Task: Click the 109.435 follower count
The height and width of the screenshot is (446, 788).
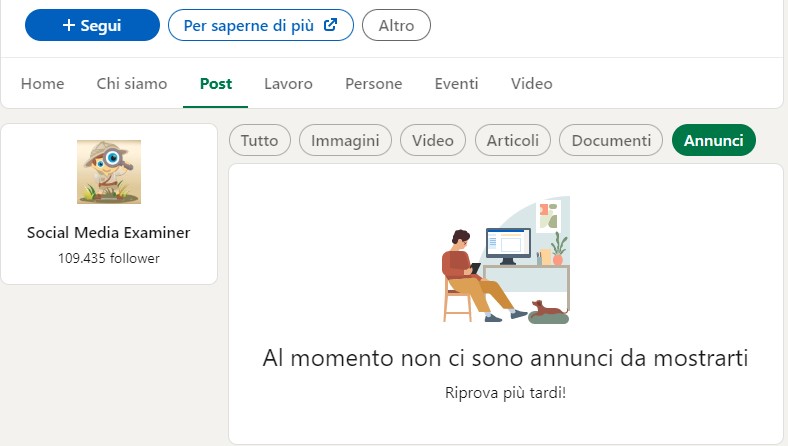Action: 109,258
